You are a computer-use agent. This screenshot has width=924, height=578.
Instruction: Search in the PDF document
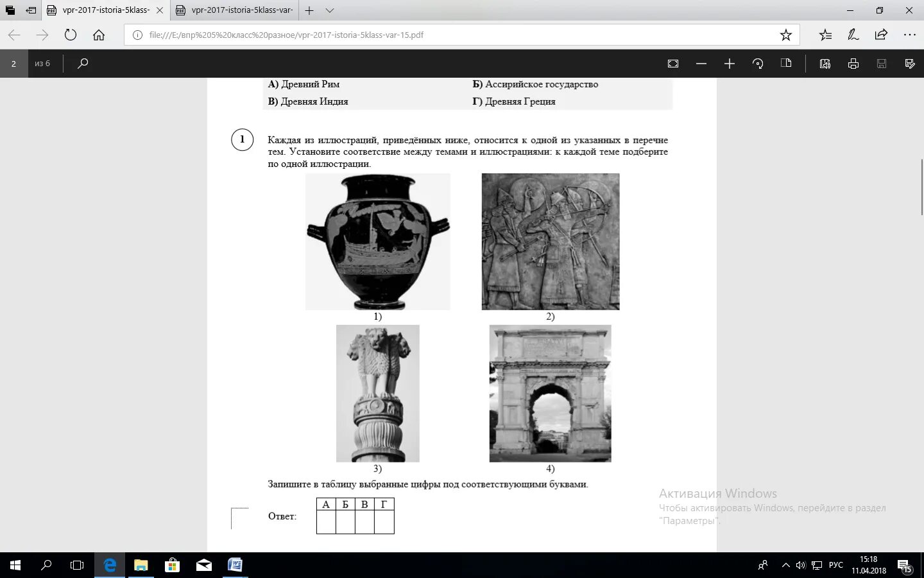pyautogui.click(x=83, y=64)
